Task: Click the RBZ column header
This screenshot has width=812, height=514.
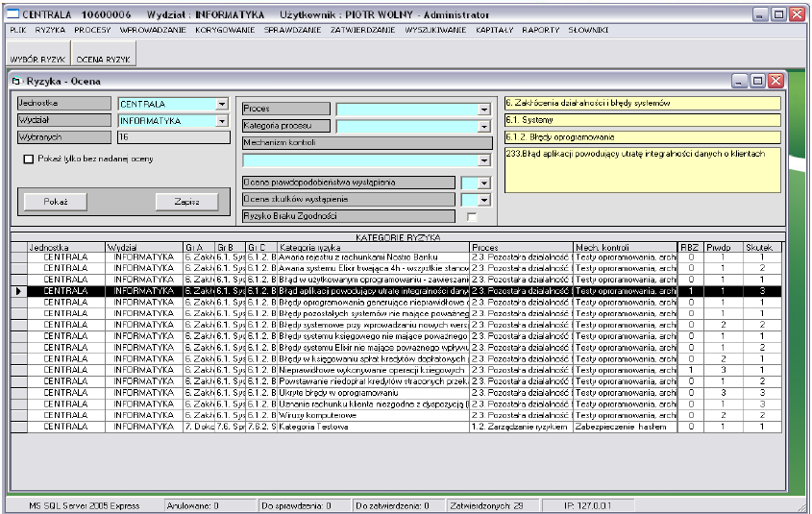Action: pyautogui.click(x=691, y=248)
